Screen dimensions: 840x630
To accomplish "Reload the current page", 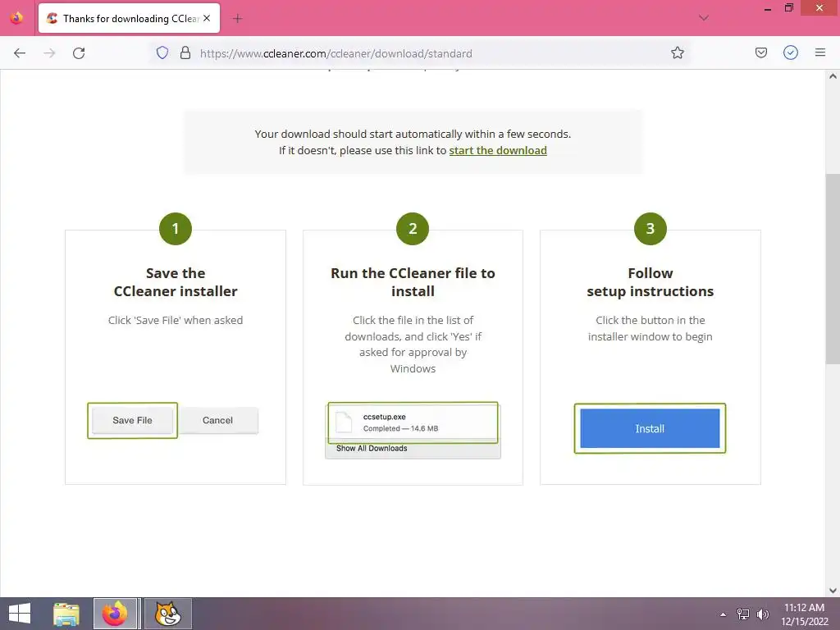I will pos(79,53).
